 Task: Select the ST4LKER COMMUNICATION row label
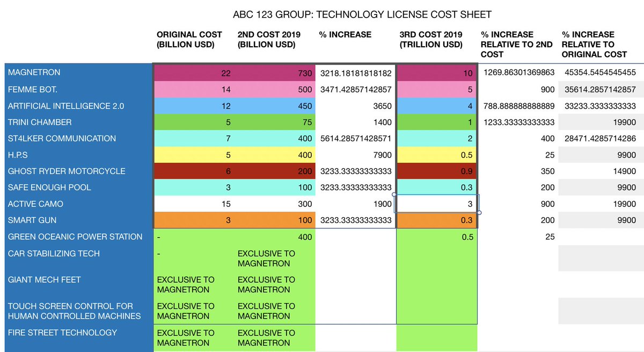(61, 138)
